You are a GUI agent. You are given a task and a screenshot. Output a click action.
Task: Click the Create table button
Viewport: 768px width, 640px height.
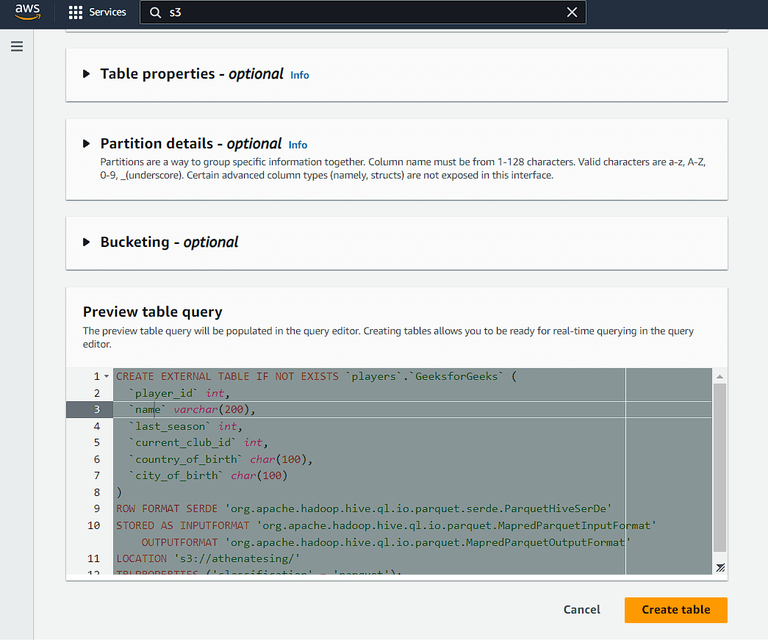[675, 610]
